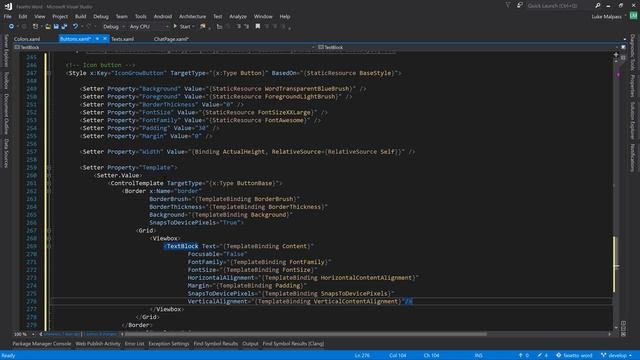Open the left TextBlock navigation dropdown
The image size is (640, 360).
pos(163,47)
